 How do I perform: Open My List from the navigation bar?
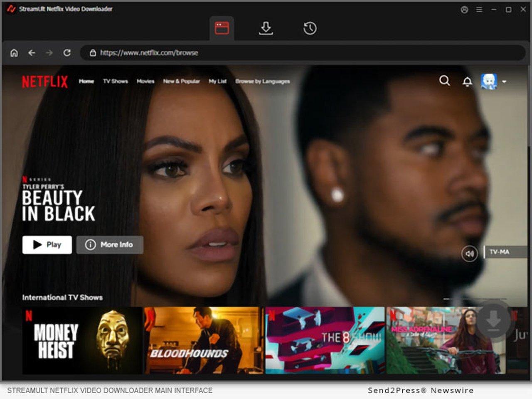tap(217, 81)
